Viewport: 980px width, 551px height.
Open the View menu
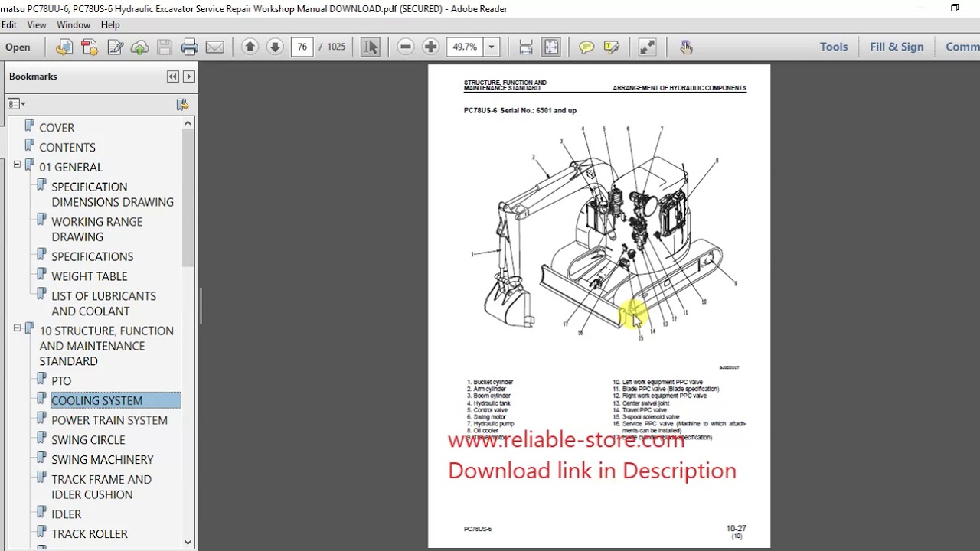pos(37,24)
